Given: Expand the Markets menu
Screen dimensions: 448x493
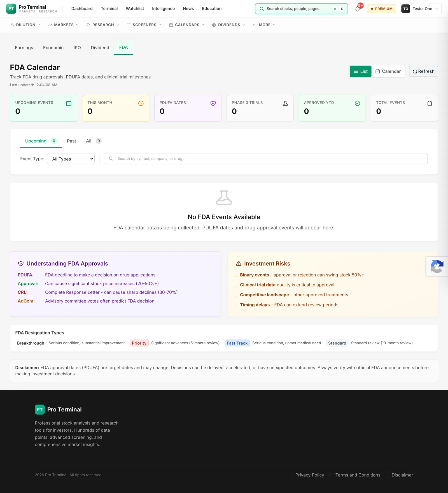Looking at the screenshot, I should tap(63, 25).
